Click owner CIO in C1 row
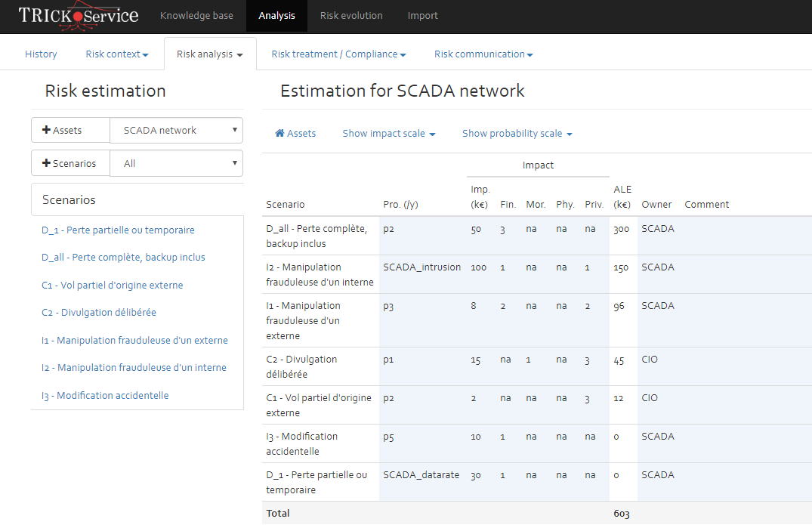Image resolution: width=812 pixels, height=525 pixels. 650,397
